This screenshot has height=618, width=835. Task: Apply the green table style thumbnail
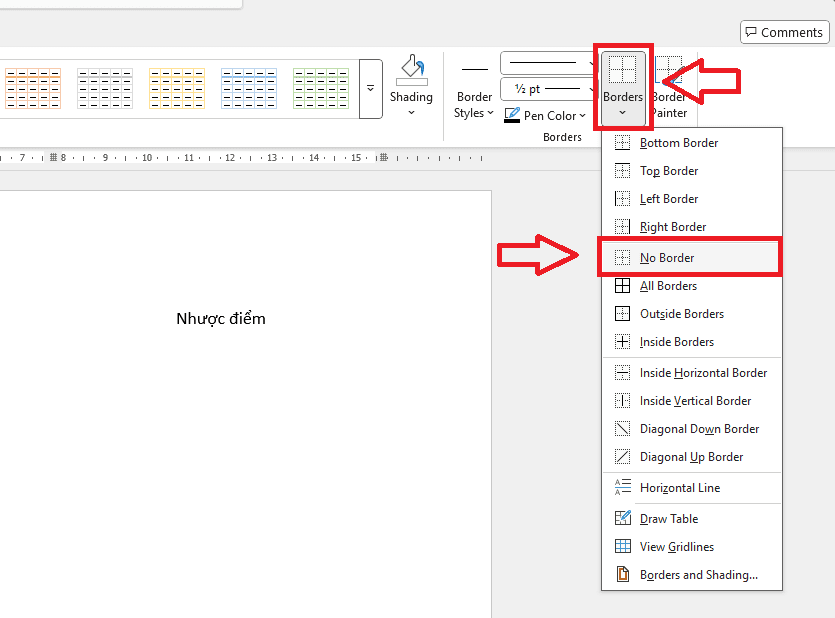(x=321, y=88)
